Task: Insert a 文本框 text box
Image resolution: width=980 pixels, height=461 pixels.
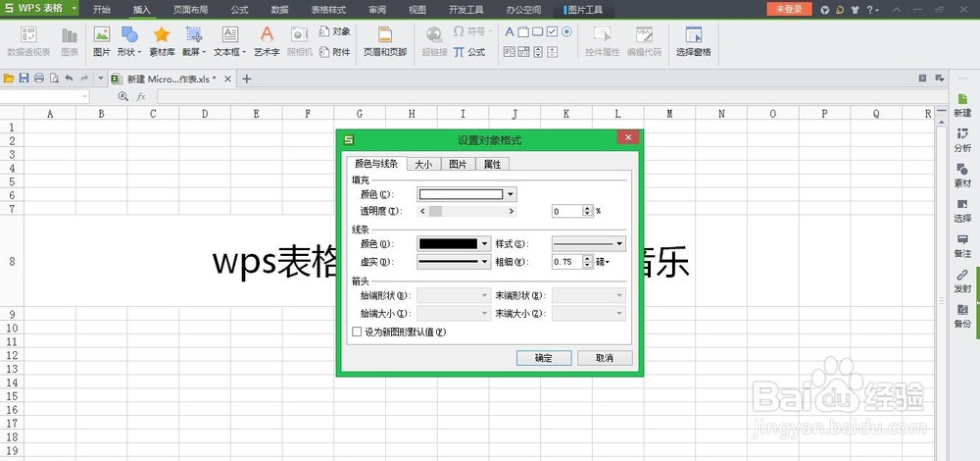Action: [230, 41]
